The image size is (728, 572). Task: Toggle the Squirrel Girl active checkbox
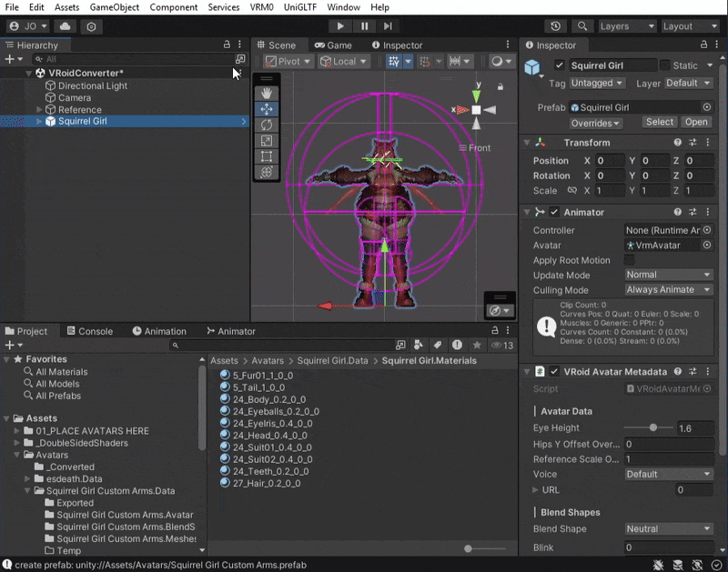(x=559, y=65)
